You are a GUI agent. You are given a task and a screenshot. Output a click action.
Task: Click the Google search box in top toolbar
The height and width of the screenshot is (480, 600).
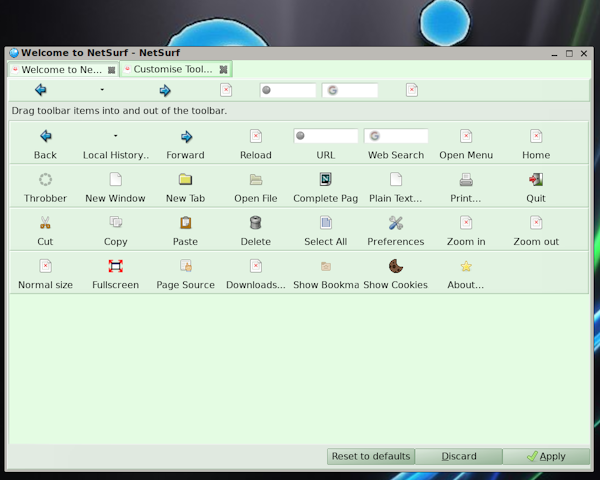350,90
